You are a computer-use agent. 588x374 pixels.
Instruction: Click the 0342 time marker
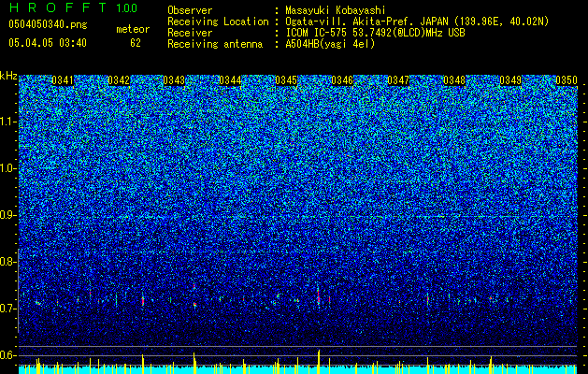pyautogui.click(x=119, y=80)
